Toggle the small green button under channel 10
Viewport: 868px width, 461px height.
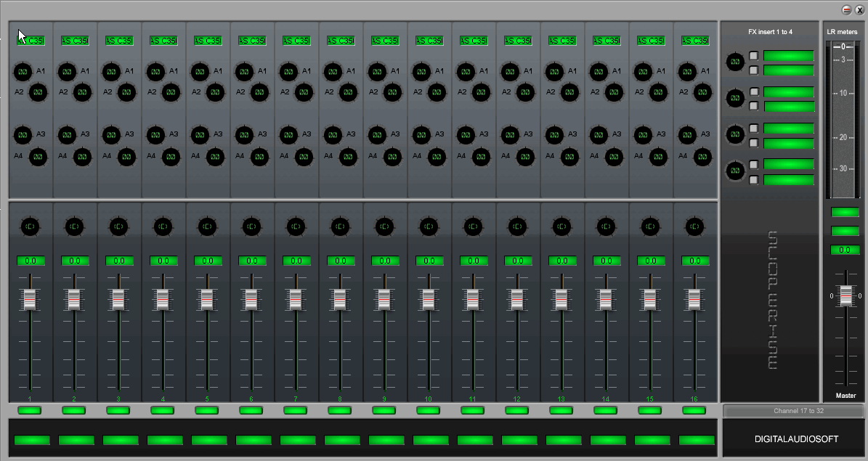click(429, 410)
